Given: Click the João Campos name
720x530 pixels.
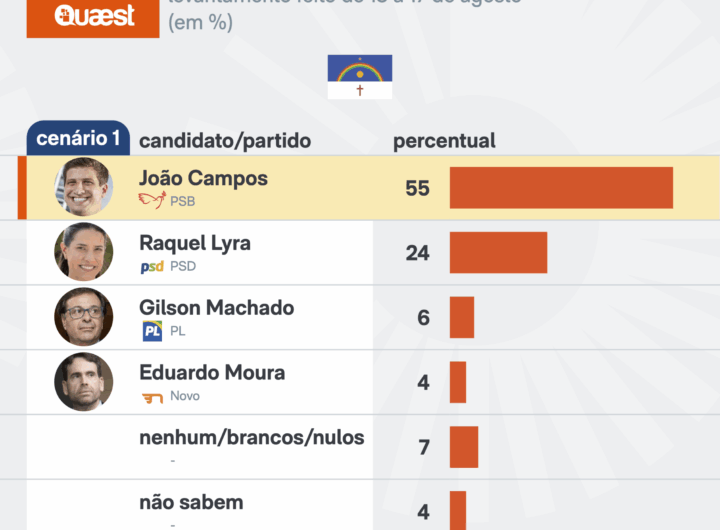Looking at the screenshot, I should pos(203,178).
